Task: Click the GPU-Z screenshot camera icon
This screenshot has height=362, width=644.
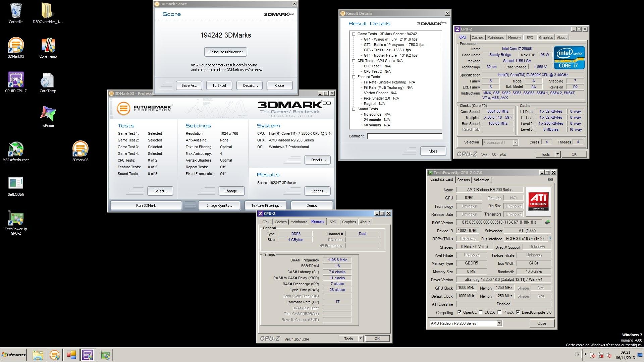Action: (550, 179)
